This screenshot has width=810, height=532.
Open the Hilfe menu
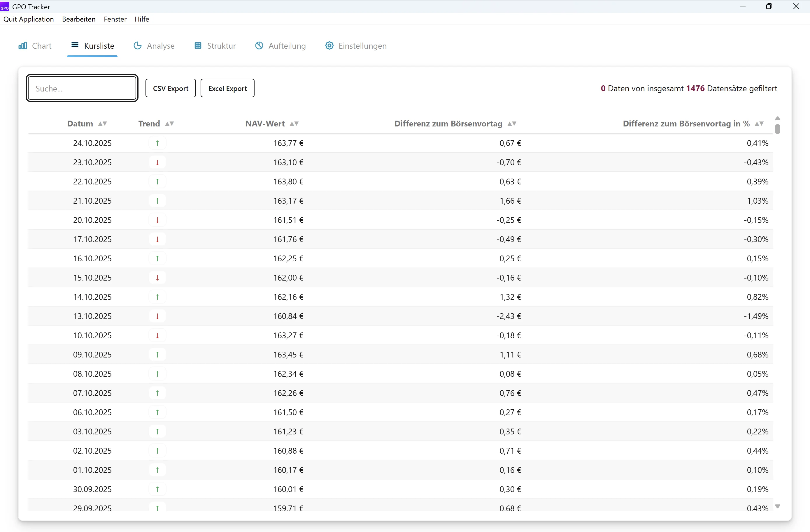142,19
